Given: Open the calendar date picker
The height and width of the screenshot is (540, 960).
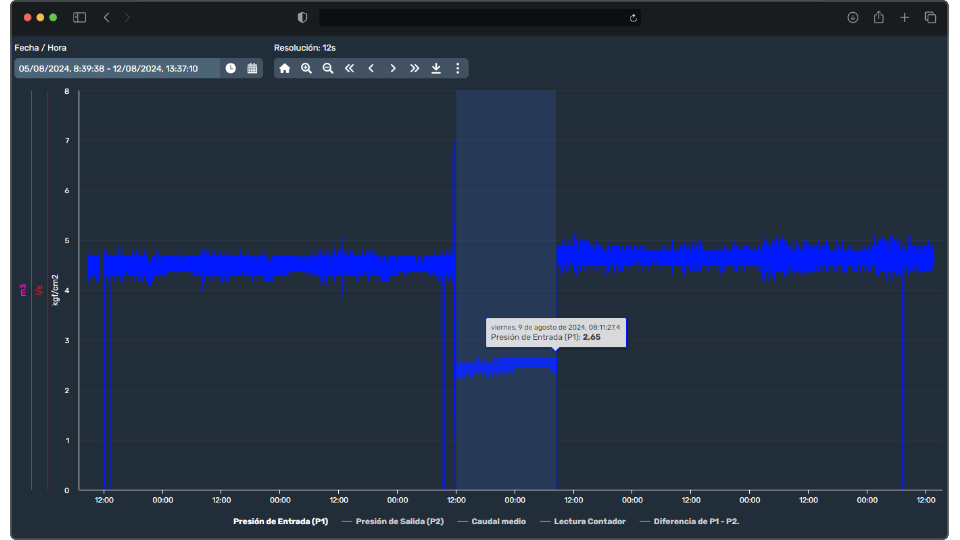Looking at the screenshot, I should point(252,68).
